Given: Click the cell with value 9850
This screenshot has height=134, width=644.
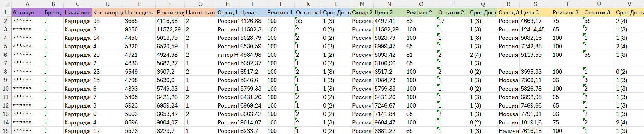Looking at the screenshot, I should [139, 29].
